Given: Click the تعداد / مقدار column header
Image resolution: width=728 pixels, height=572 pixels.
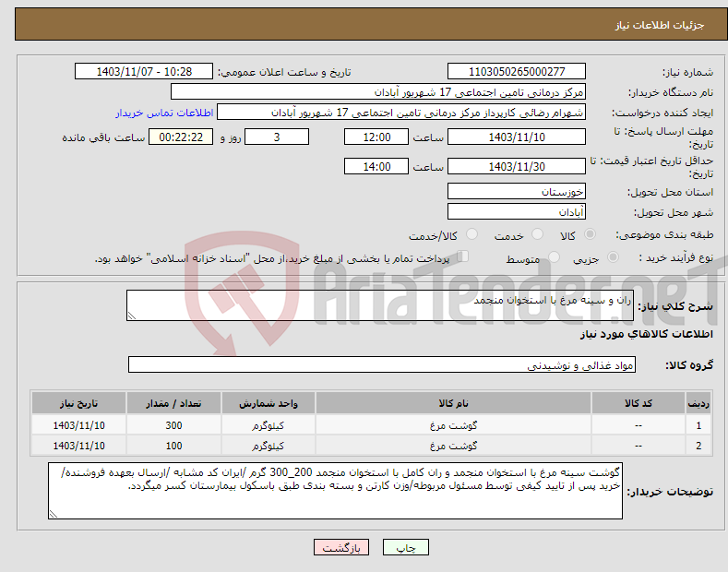Looking at the screenshot, I should point(173,403).
